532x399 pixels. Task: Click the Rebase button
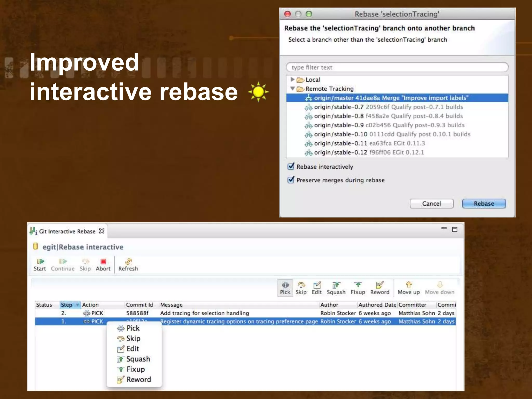point(484,203)
